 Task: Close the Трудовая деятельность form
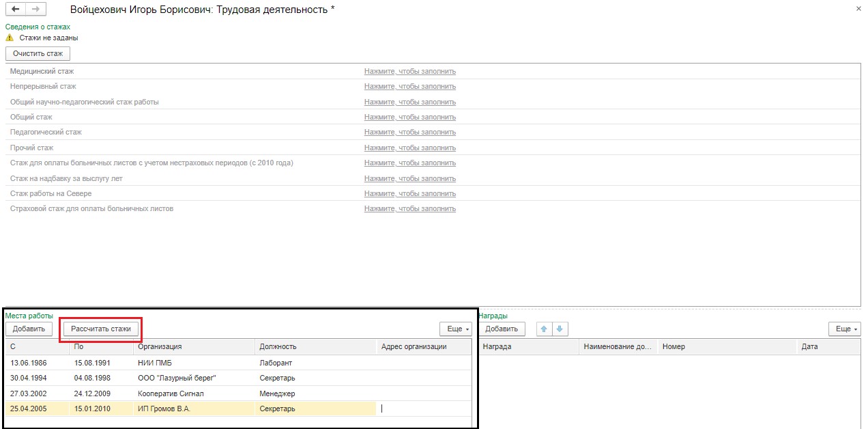pos(858,8)
